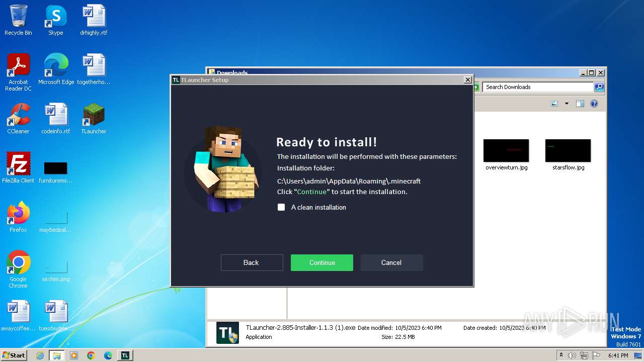This screenshot has height=362, width=644.
Task: Close the TLauncher Setup dialog
Action: (467, 79)
